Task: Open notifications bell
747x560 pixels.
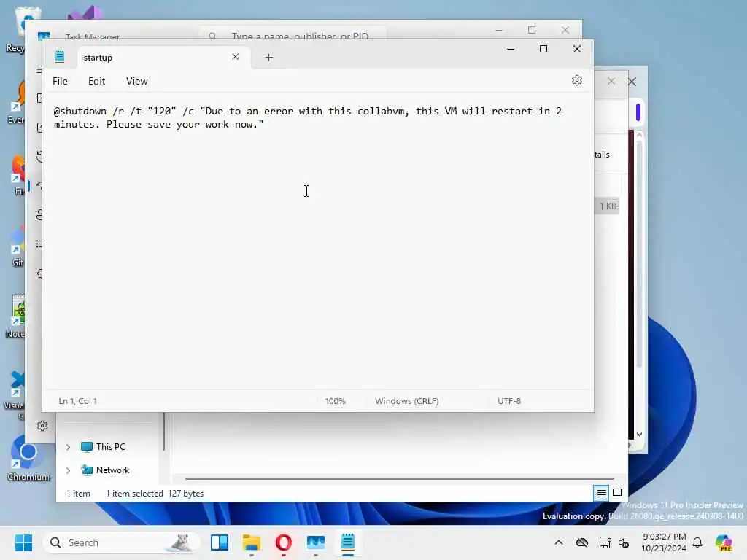Action: [x=697, y=542]
